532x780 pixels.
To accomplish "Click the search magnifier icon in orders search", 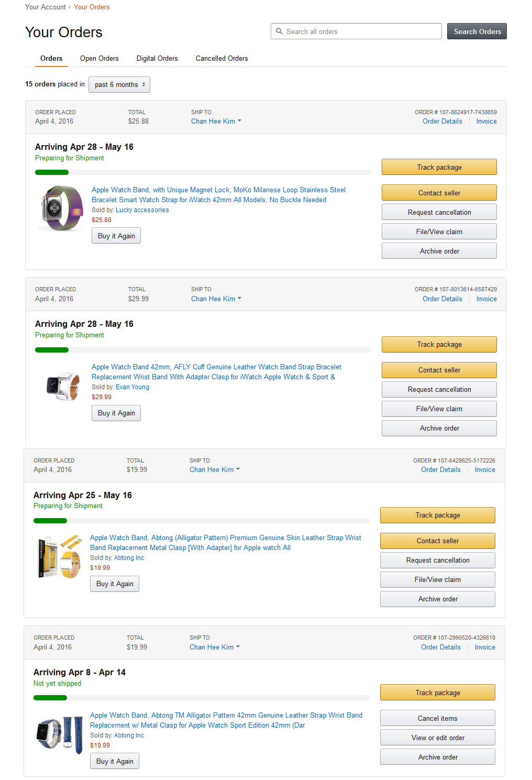I will pyautogui.click(x=280, y=31).
